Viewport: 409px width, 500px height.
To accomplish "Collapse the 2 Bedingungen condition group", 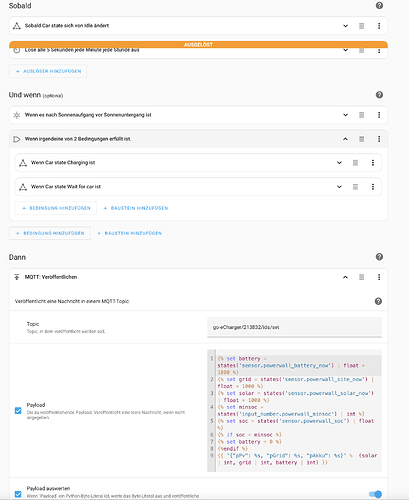I will [345, 139].
